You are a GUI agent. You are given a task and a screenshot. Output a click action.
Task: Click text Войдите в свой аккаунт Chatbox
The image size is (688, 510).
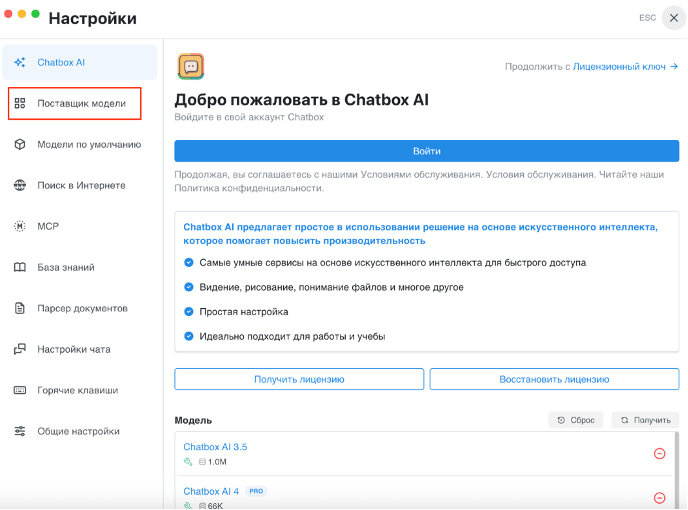pos(249,117)
